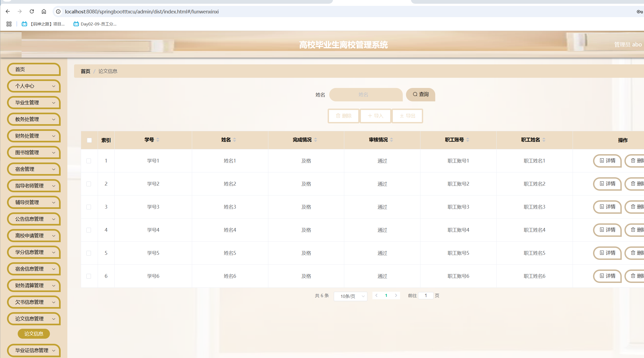Screen dimensions: 644x358
Task: Open password key icon in address bar
Action: click(x=640, y=12)
